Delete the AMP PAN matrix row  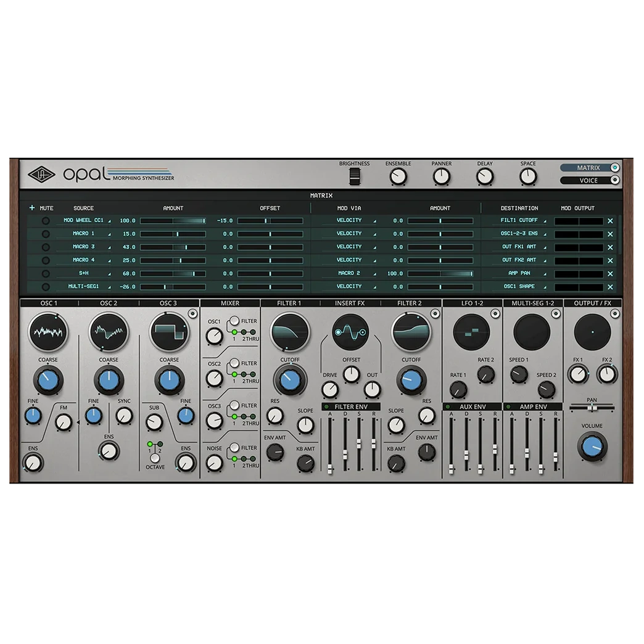(610, 273)
